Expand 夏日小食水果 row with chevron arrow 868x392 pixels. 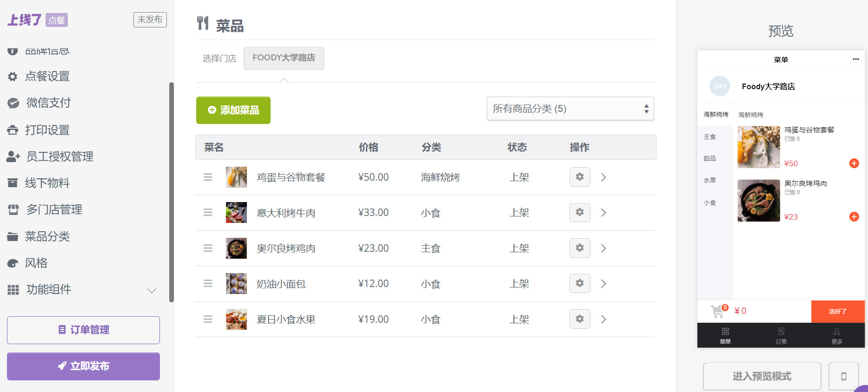point(603,320)
